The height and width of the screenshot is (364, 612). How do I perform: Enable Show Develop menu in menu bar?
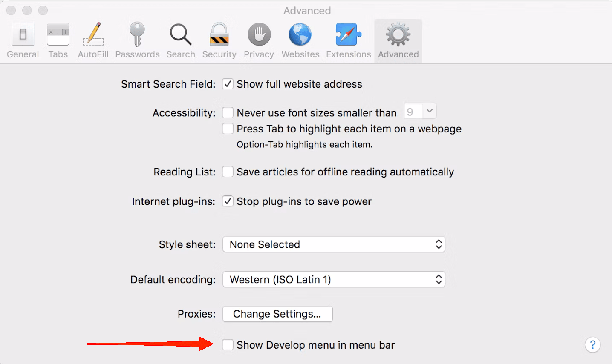pos(228,345)
